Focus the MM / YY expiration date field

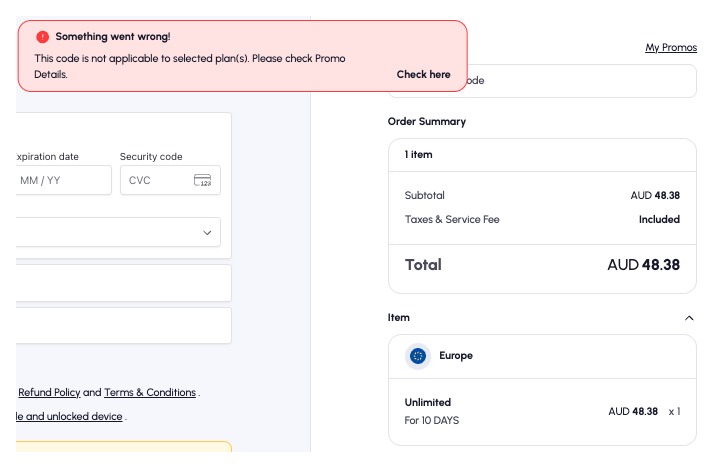(64, 180)
